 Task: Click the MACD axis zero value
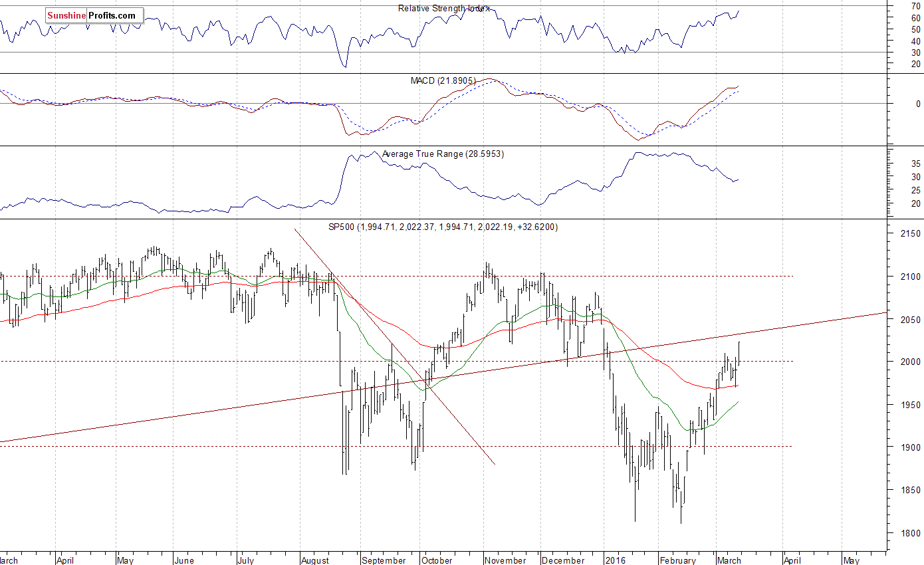point(918,104)
